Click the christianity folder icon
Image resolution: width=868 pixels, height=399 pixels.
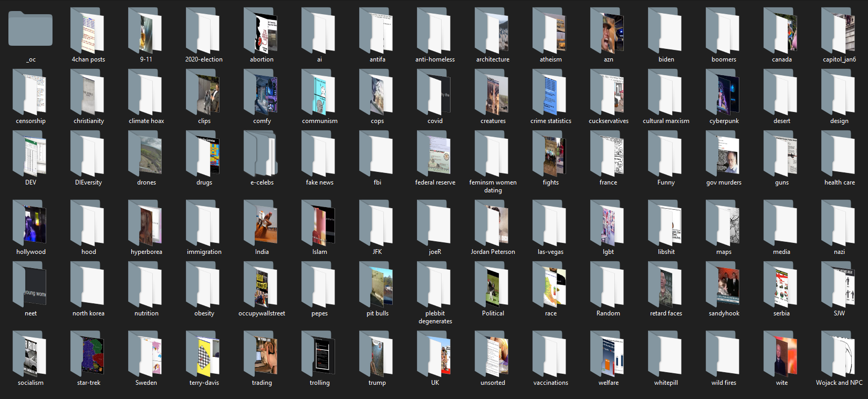coord(88,92)
